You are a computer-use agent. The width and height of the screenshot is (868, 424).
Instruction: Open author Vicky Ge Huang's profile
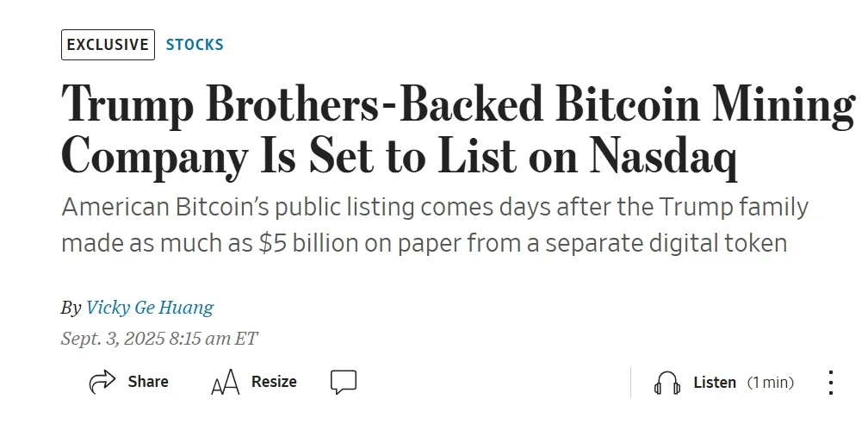point(150,307)
